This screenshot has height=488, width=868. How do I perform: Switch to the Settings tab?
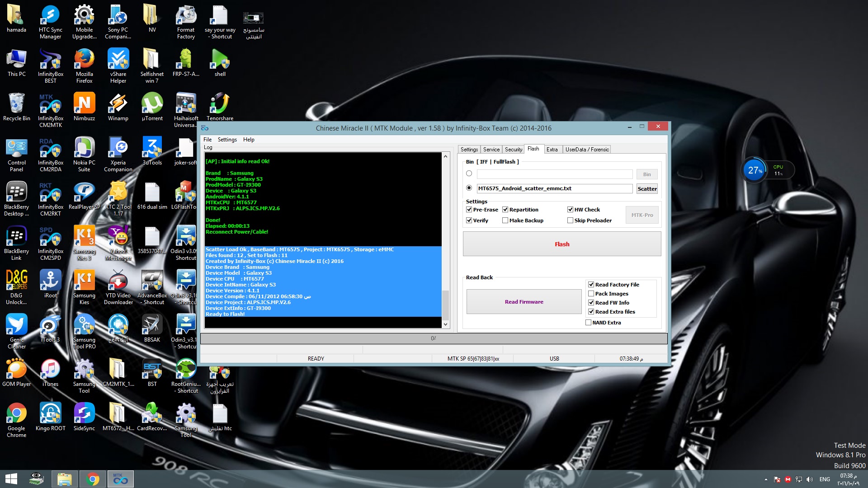[469, 150]
